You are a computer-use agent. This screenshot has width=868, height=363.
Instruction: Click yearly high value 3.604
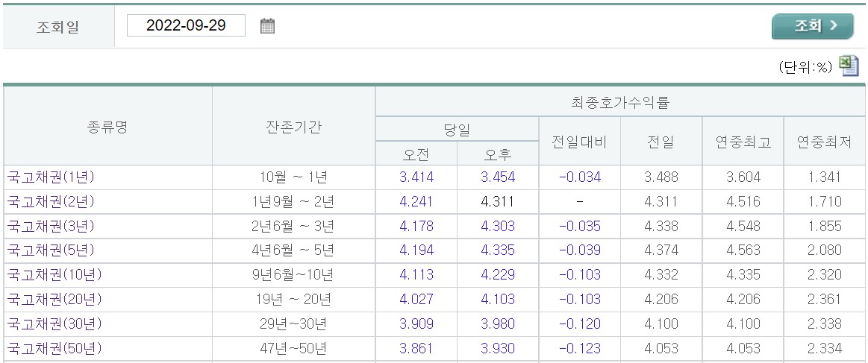pos(743,177)
